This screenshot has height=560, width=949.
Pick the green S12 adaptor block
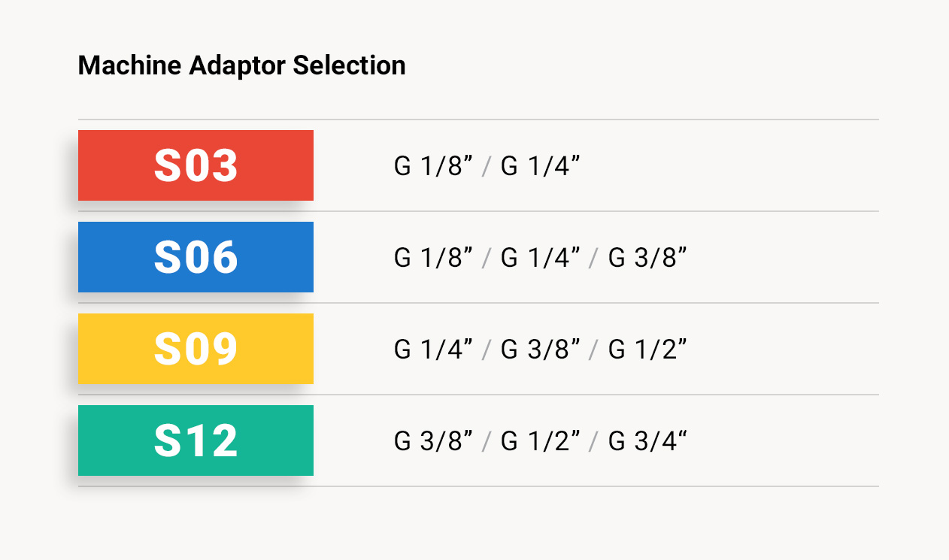click(x=196, y=440)
